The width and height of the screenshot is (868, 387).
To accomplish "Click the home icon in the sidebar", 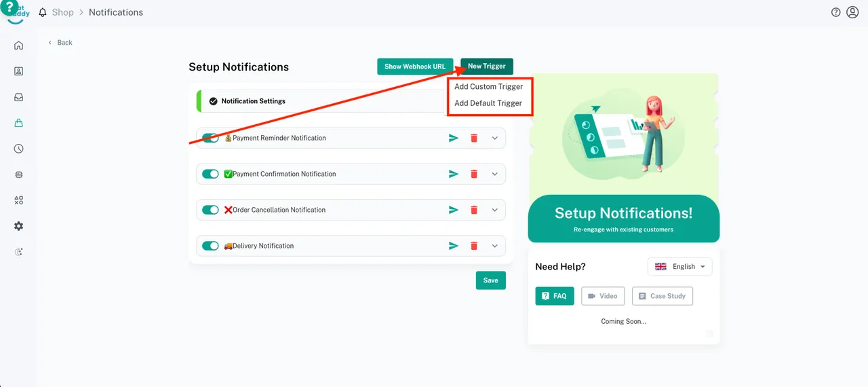I will (18, 45).
